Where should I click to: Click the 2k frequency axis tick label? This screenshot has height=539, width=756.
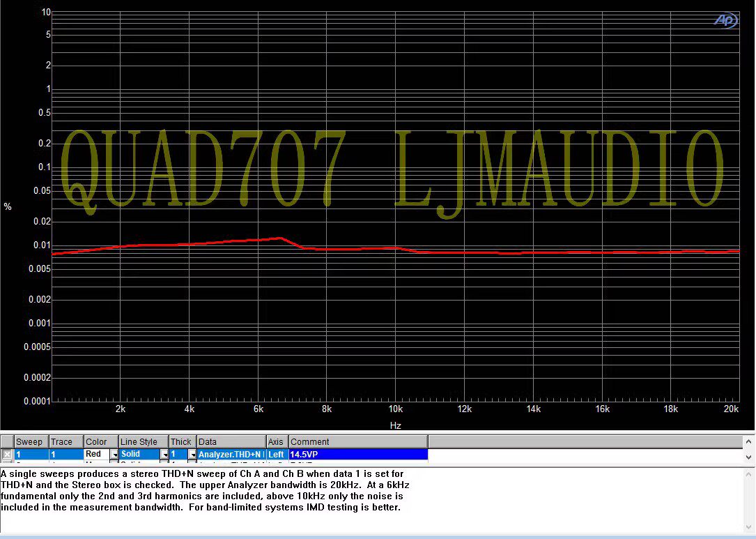(x=121, y=409)
